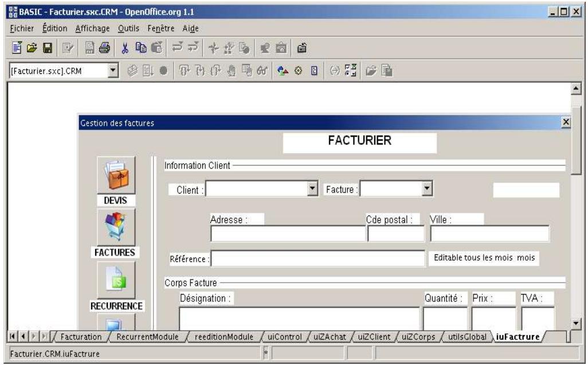Click the RECURRENCE image button
The width and height of the screenshot is (588, 365).
(x=116, y=280)
